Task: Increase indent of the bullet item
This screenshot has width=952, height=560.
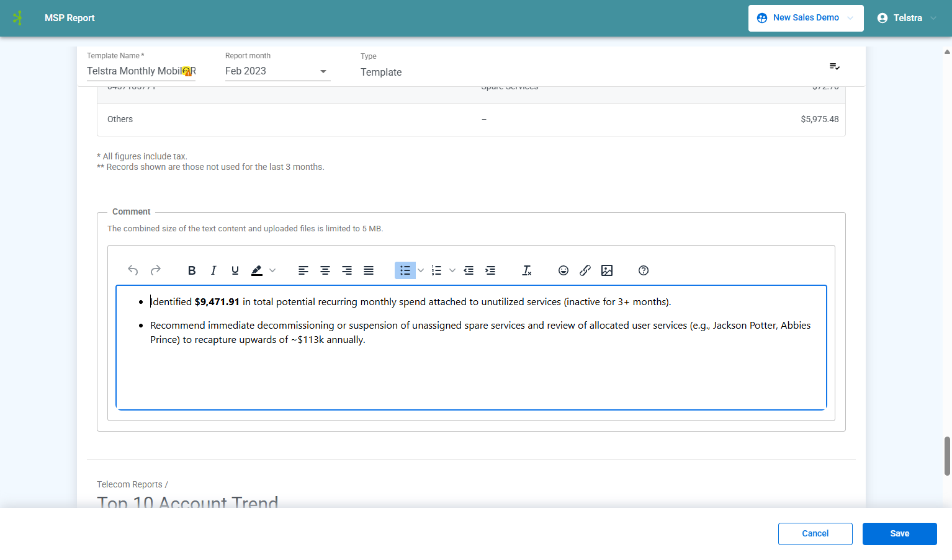Action: pos(490,270)
